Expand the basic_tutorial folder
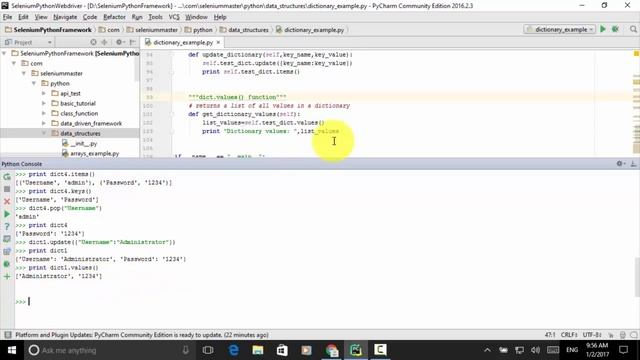 coord(44,103)
